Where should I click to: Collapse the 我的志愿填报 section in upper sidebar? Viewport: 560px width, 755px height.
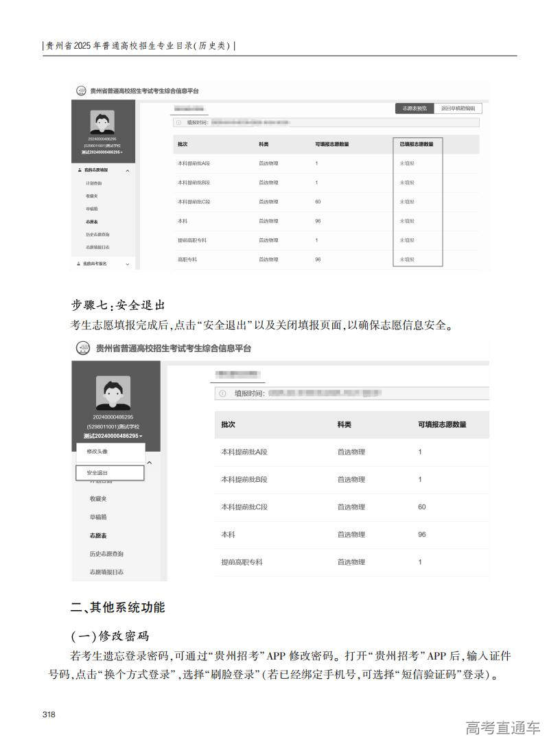(x=127, y=170)
